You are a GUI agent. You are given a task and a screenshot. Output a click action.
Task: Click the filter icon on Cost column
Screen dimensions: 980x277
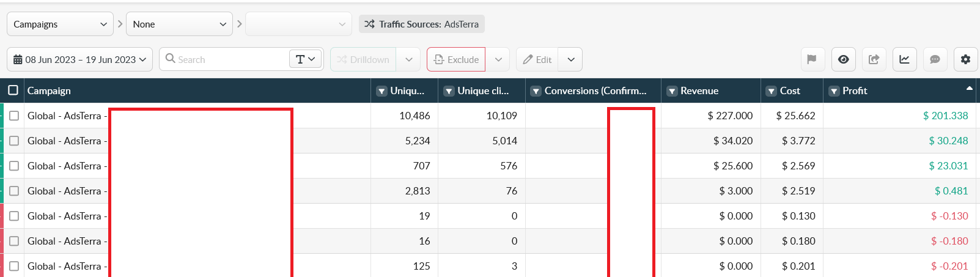click(772, 91)
